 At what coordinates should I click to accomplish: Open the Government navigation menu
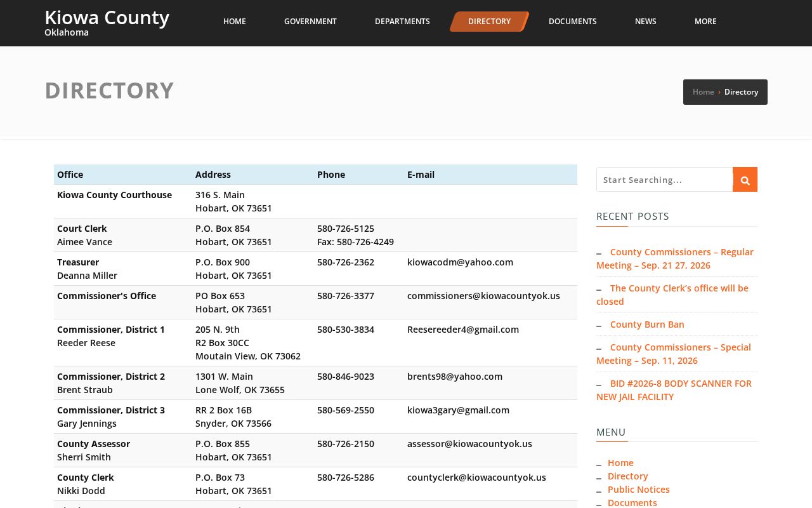[x=310, y=22]
